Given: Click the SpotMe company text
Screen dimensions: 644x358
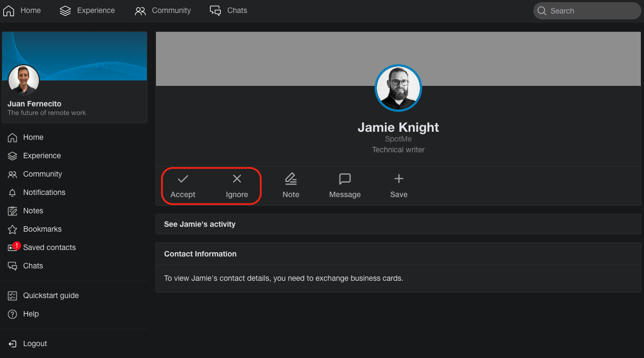Looking at the screenshot, I should [x=398, y=139].
